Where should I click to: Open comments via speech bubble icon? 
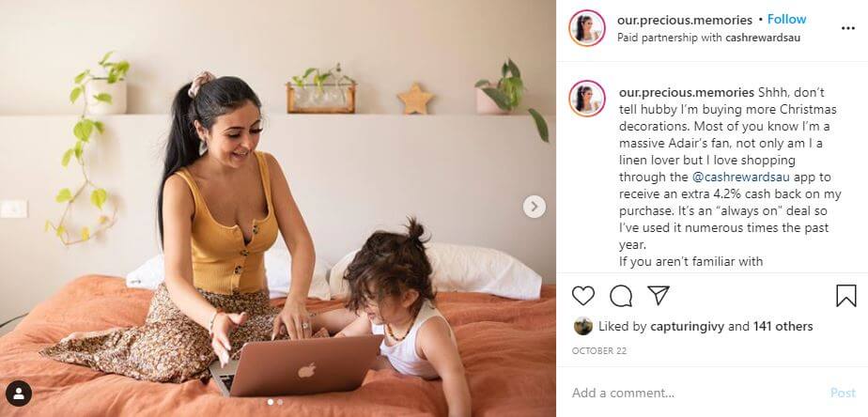tap(621, 296)
